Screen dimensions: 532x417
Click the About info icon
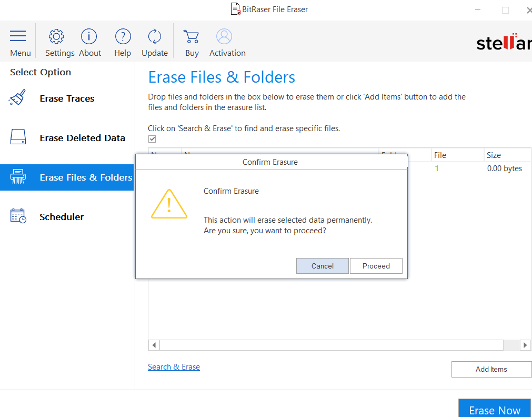pos(89,36)
